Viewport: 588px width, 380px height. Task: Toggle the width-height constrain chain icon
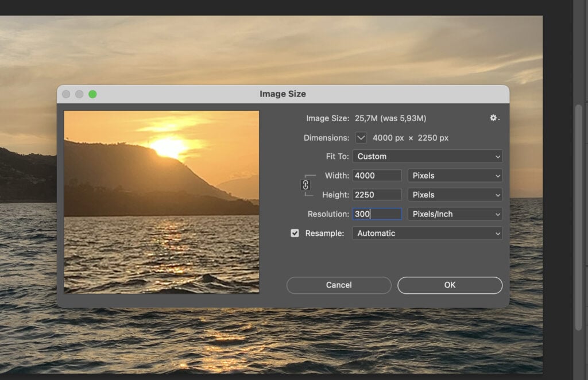pos(305,185)
